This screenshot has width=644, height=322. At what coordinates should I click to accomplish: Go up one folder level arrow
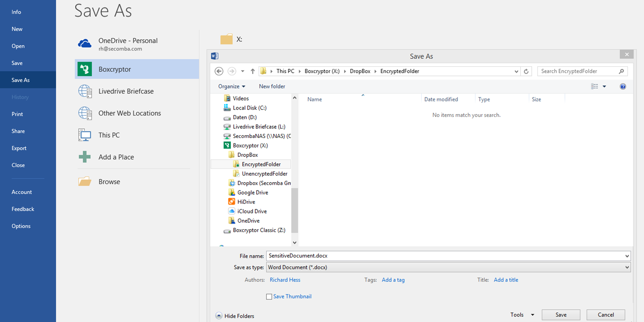coord(253,71)
